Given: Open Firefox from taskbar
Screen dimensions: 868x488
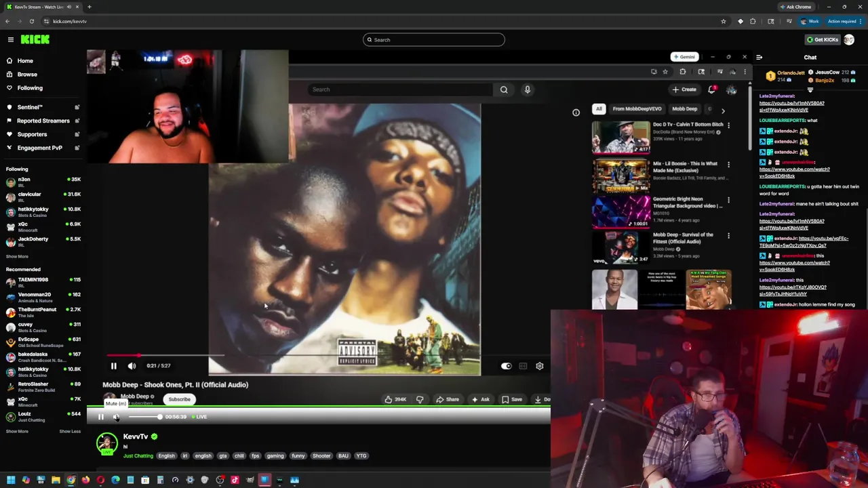Looking at the screenshot, I should (x=85, y=481).
